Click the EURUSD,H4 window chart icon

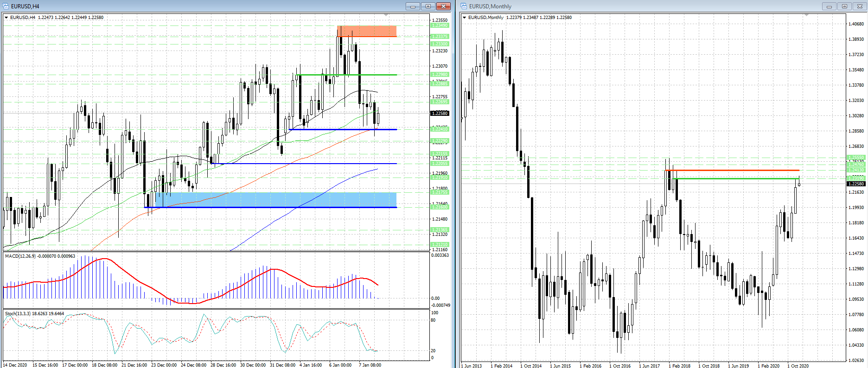pyautogui.click(x=6, y=6)
